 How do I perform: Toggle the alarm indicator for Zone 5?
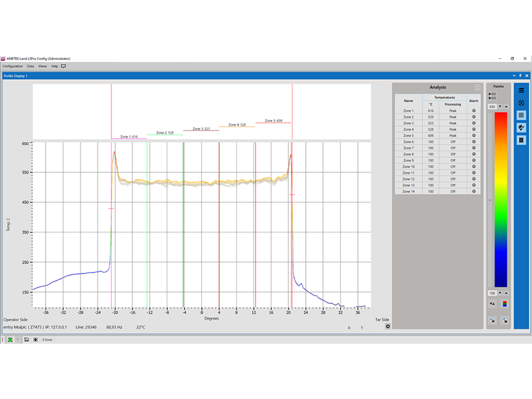tap(474, 135)
